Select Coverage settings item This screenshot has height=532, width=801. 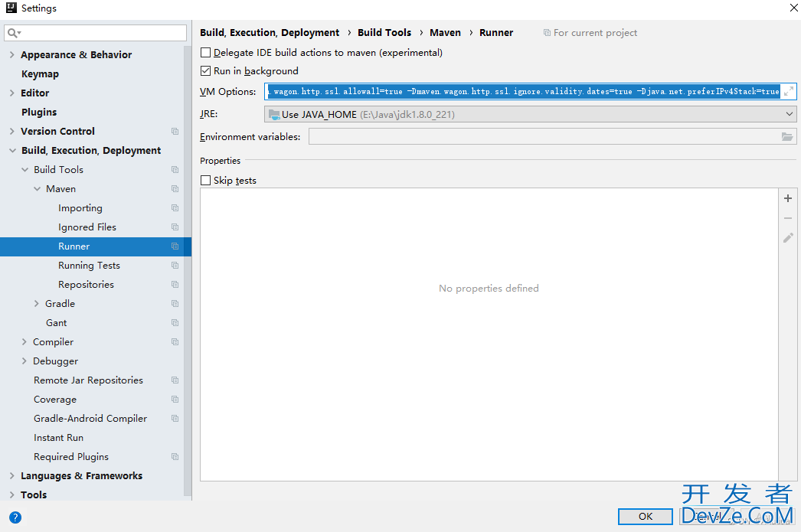tap(55, 400)
